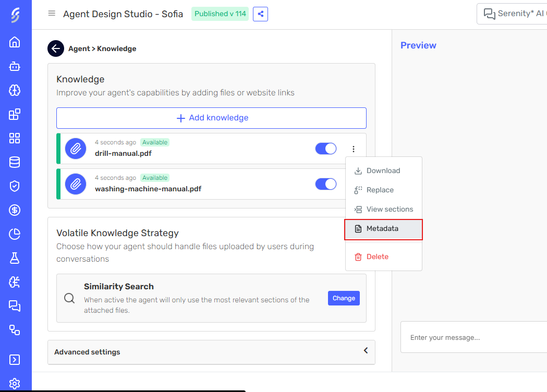Open the blocks-plus plugins sidebar icon

(15, 114)
